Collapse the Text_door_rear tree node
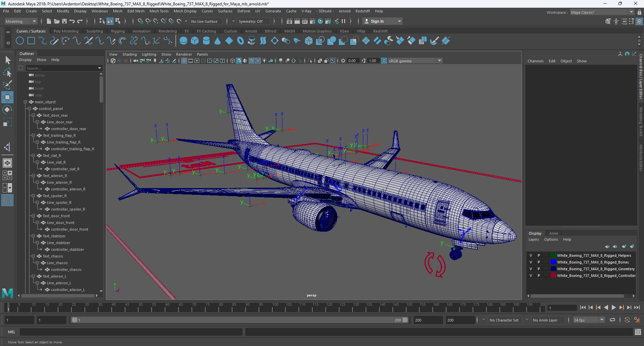Image resolution: width=644 pixels, height=346 pixels. tap(33, 115)
